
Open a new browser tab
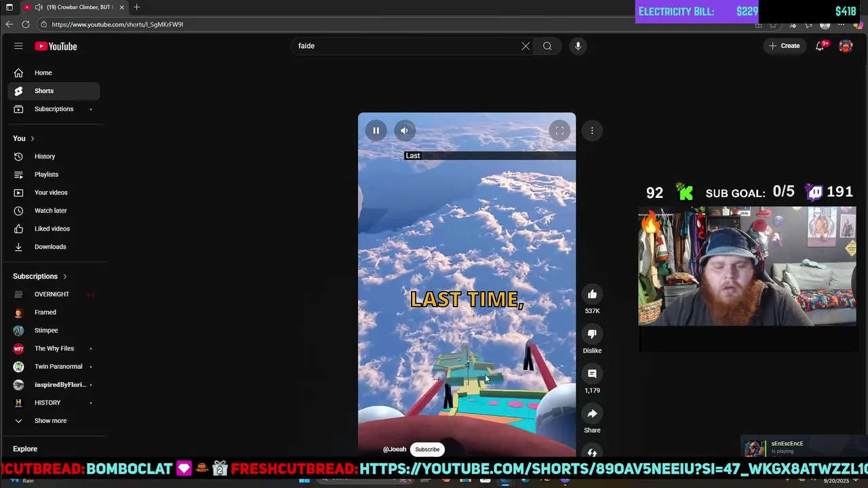click(136, 7)
